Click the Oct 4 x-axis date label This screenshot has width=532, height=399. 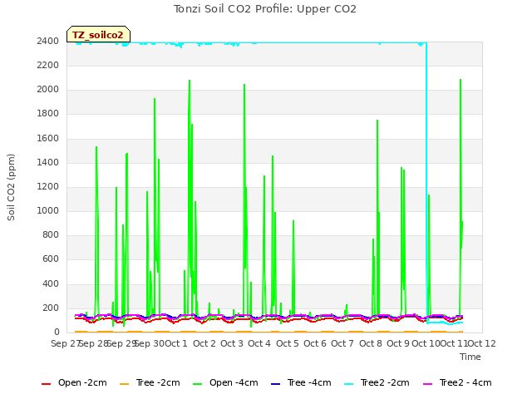click(259, 343)
